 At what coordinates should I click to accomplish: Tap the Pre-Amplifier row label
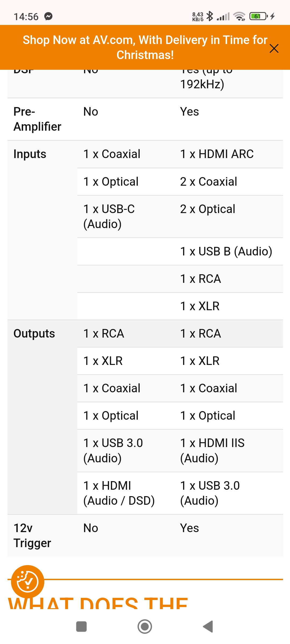click(x=37, y=119)
